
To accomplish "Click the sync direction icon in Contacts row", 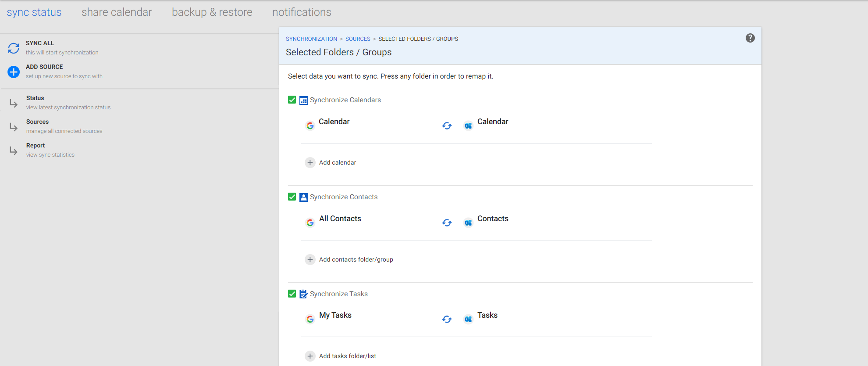I will 447,223.
